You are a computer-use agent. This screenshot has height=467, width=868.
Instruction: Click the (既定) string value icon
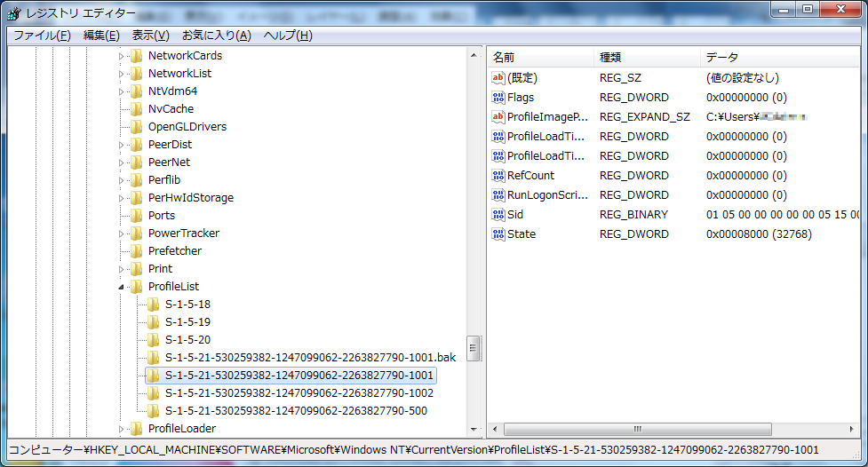pos(498,77)
